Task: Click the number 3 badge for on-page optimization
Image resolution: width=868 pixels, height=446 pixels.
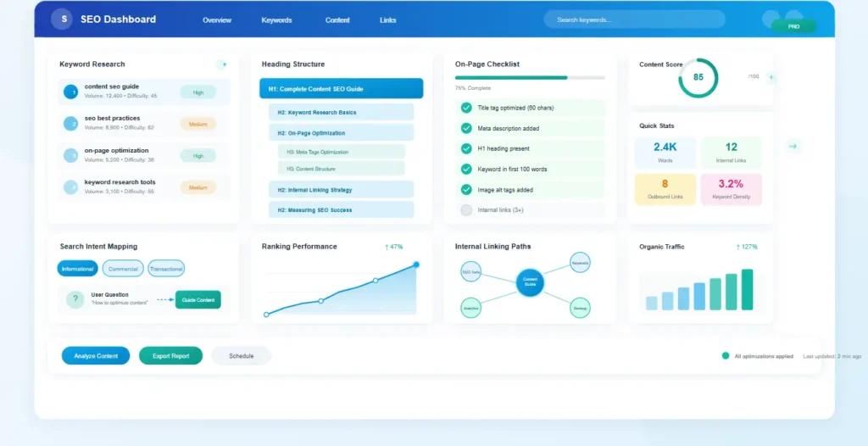Action: click(71, 155)
